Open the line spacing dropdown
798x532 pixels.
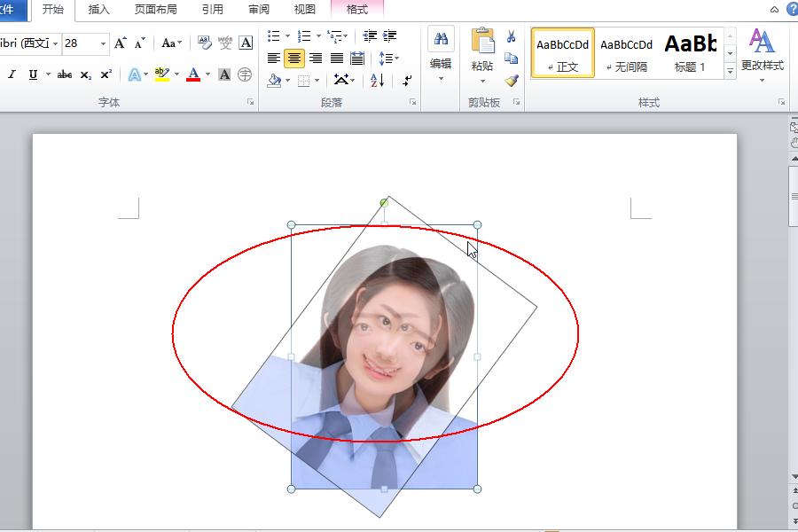point(388,59)
